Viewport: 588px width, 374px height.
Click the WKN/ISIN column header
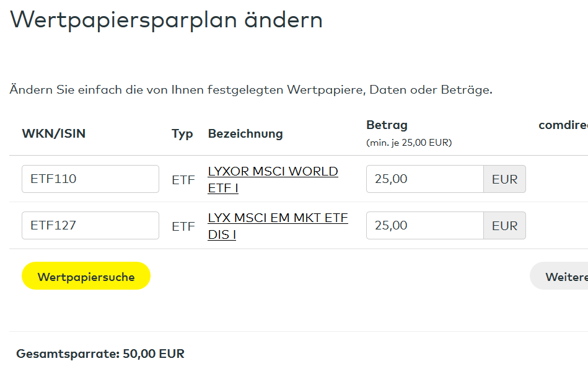pos(54,133)
